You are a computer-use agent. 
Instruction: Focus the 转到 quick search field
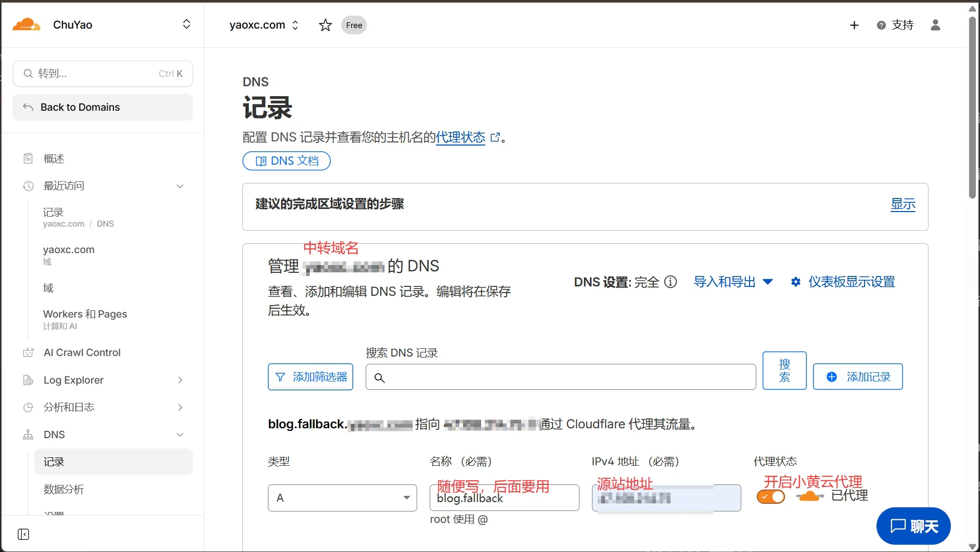[x=103, y=74]
